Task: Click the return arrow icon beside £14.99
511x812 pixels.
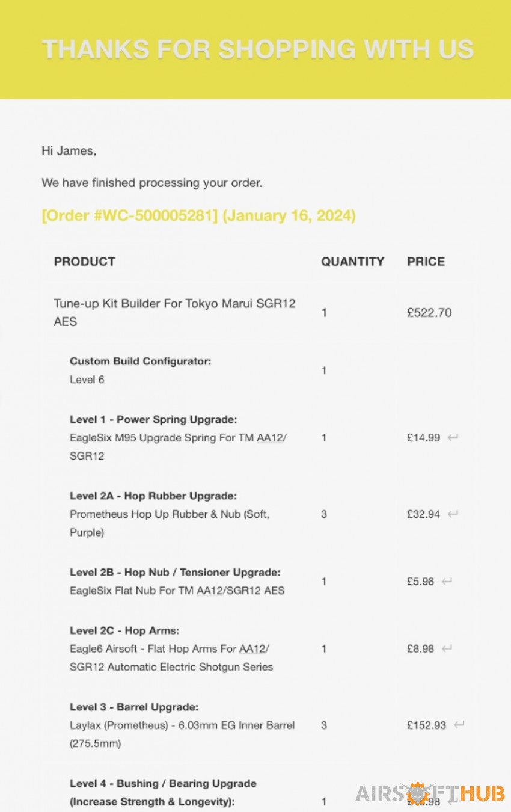Action: click(x=453, y=438)
